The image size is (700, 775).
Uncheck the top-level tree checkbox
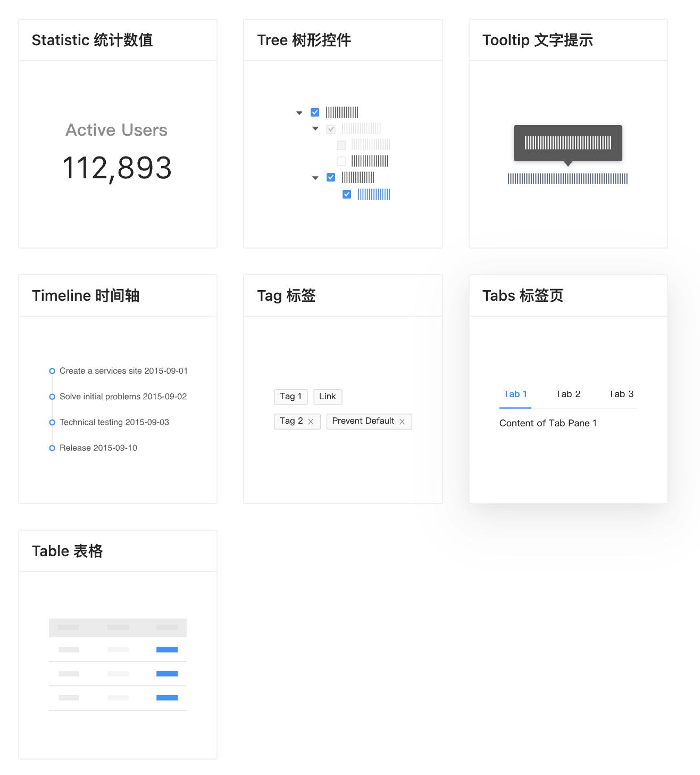click(315, 112)
